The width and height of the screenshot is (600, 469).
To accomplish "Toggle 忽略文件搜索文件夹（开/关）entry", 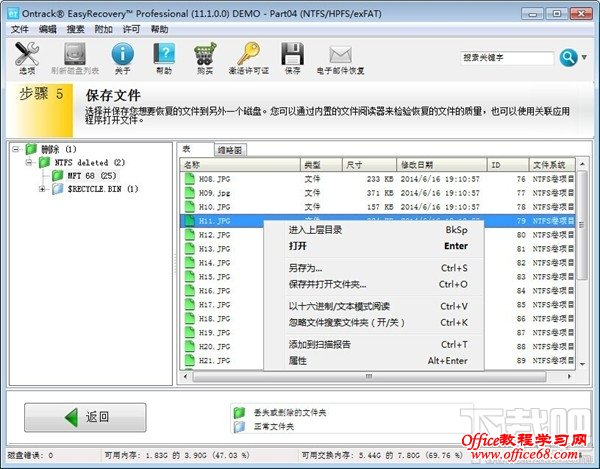I will tap(374, 322).
